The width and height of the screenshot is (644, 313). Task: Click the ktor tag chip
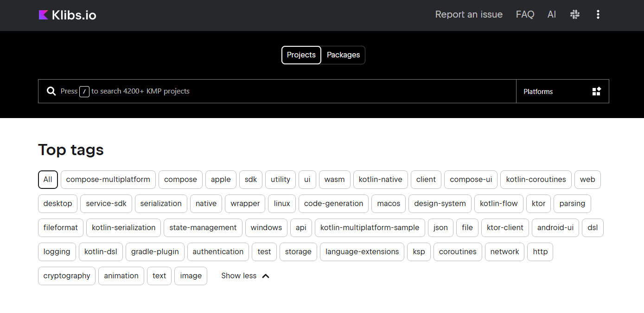tap(539, 204)
